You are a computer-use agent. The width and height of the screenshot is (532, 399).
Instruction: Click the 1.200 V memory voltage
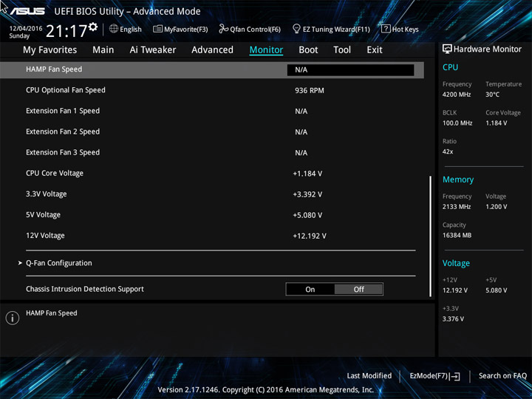pos(496,207)
